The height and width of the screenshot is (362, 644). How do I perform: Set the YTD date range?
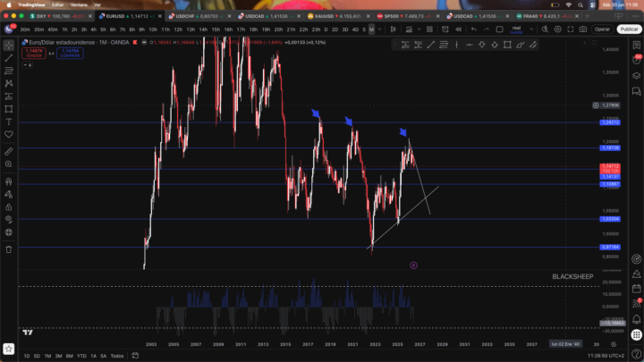point(81,356)
